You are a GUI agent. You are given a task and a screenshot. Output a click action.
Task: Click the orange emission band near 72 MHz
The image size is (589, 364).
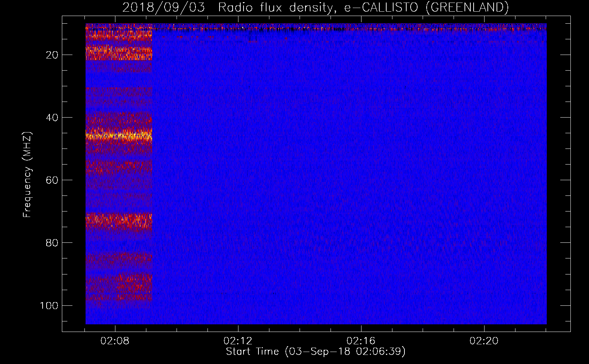119,220
